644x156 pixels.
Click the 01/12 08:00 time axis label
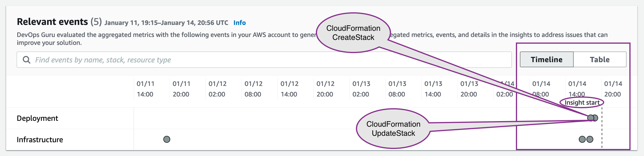[253, 89]
